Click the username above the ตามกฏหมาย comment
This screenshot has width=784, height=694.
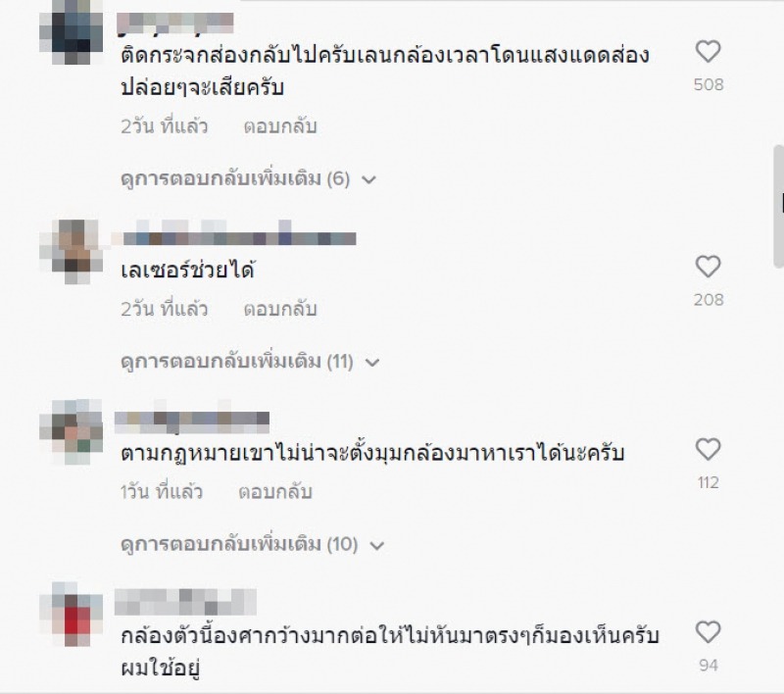[x=192, y=419]
